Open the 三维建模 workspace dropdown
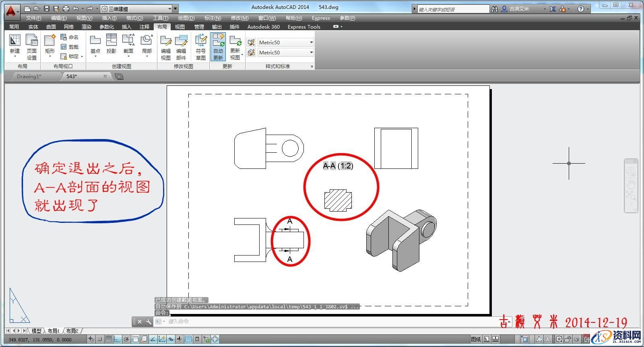The image size is (644, 347). 137,8
